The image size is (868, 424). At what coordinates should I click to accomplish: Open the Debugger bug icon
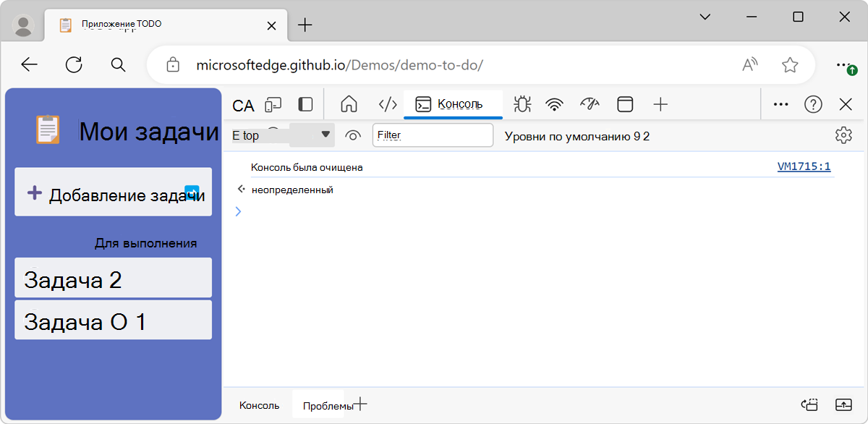click(522, 103)
